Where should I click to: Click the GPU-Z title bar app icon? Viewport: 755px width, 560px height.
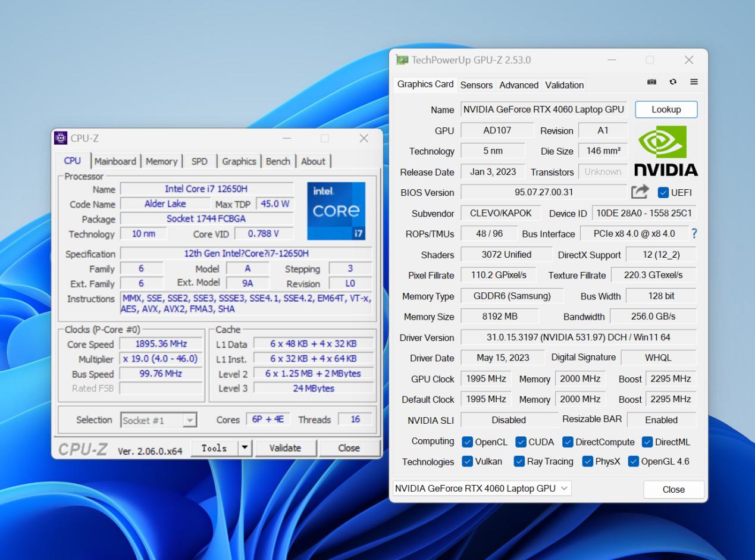point(402,60)
